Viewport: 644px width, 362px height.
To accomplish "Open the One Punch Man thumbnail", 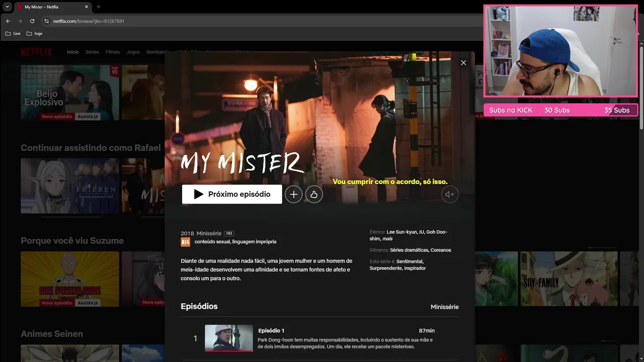I will [x=70, y=279].
